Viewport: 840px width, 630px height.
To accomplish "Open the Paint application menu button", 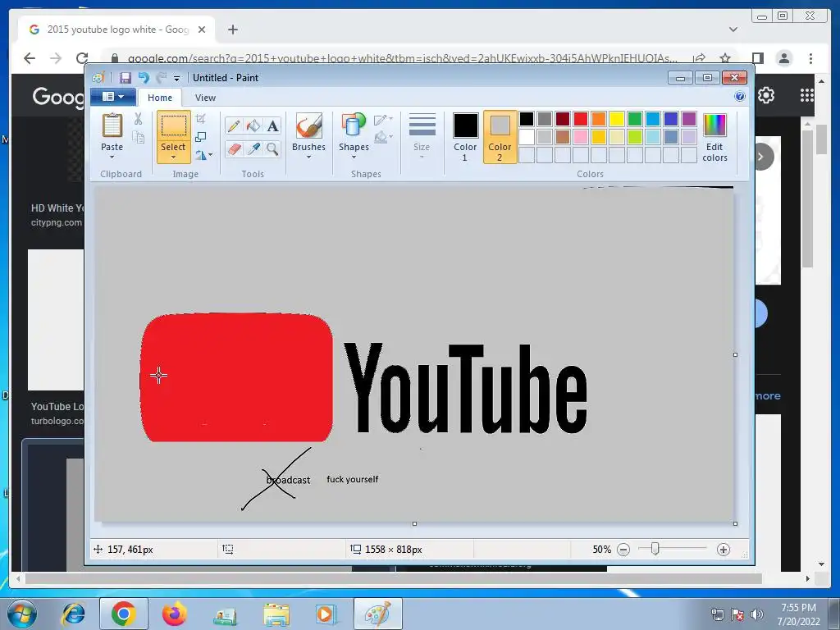I will 112,97.
